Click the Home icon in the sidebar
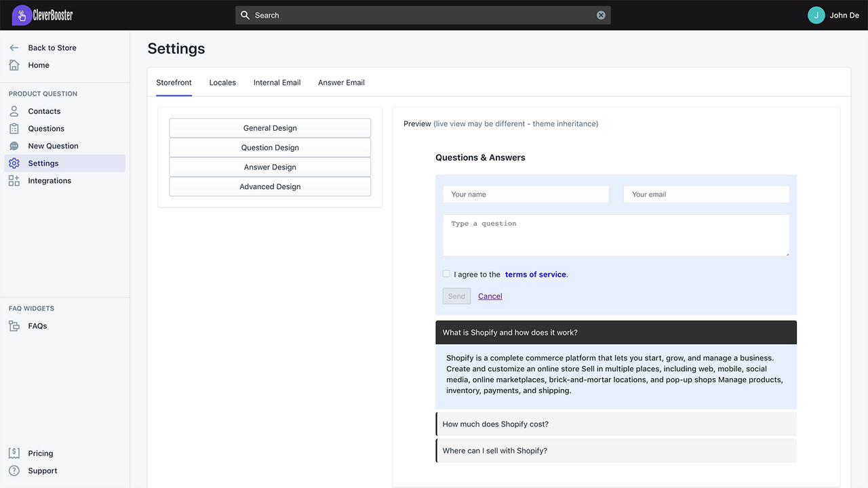This screenshot has height=488, width=868. 14,64
